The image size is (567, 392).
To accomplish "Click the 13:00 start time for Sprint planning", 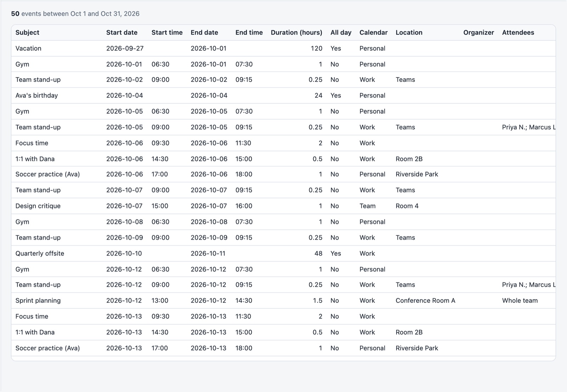I will point(160,301).
